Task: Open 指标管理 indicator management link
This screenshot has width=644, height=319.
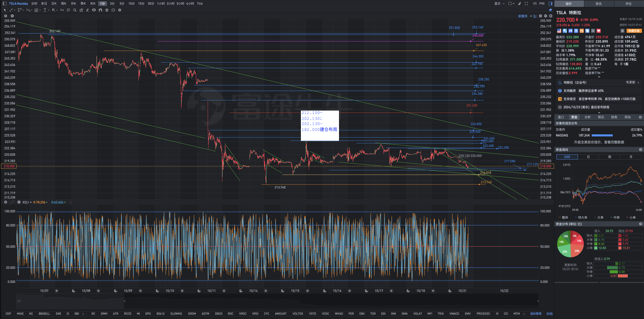Action: click(x=536, y=314)
